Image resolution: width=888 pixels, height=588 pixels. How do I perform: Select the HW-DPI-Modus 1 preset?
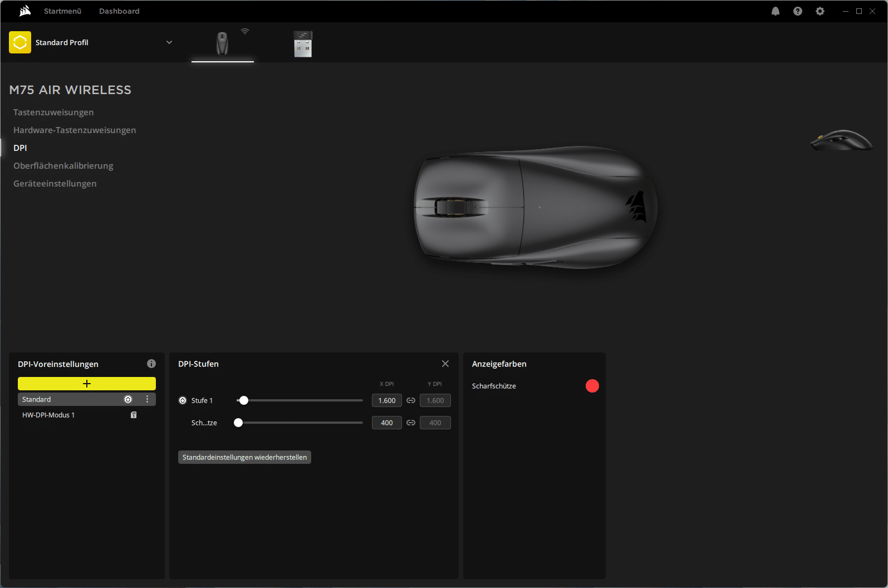(x=48, y=415)
